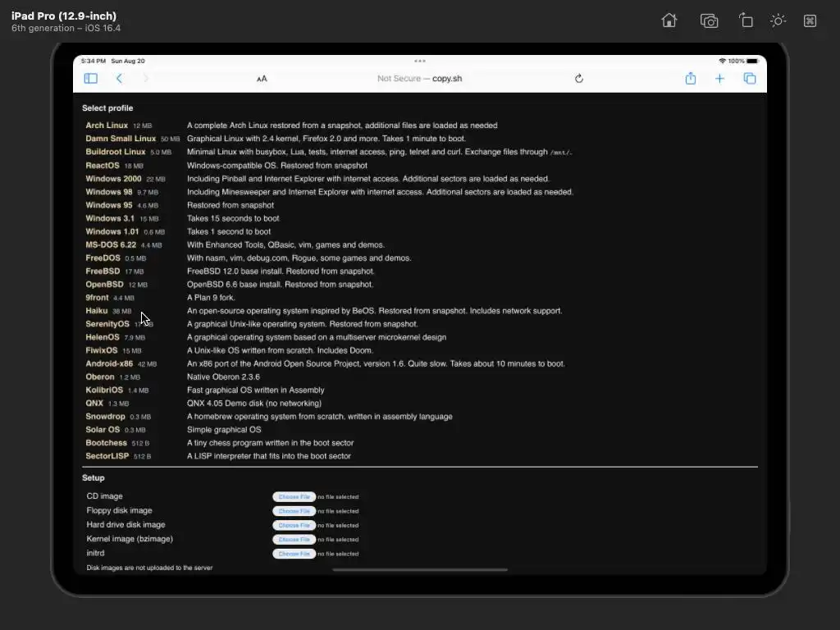Screen dimensions: 840x630
Task: Open the Safari share sheet
Action: [691, 78]
